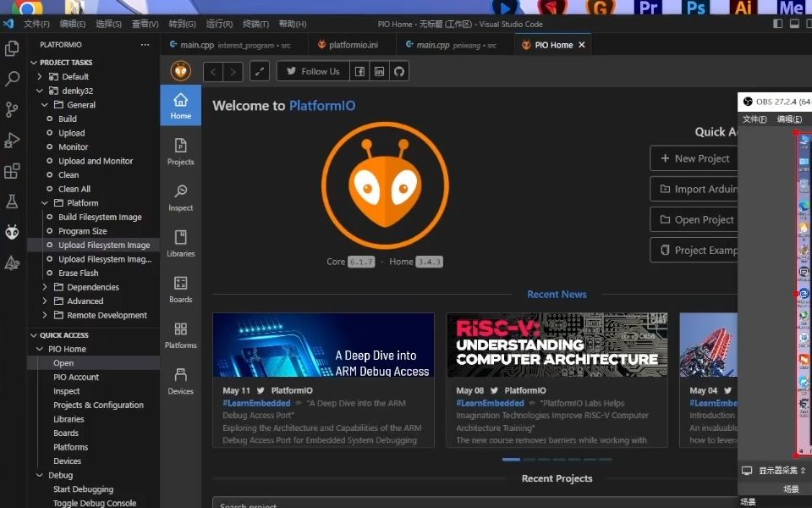
Task: Open the 编辑(E) menu in VS Code
Action: click(x=73, y=24)
